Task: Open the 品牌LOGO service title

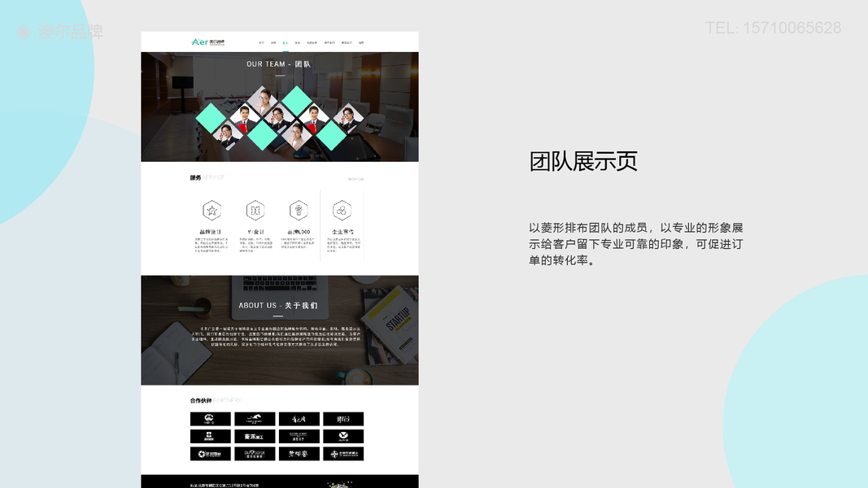Action: click(x=299, y=232)
